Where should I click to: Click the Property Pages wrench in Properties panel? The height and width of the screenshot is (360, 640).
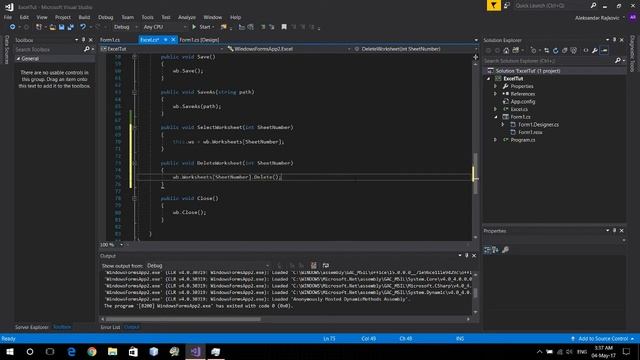pyautogui.click(x=505, y=250)
